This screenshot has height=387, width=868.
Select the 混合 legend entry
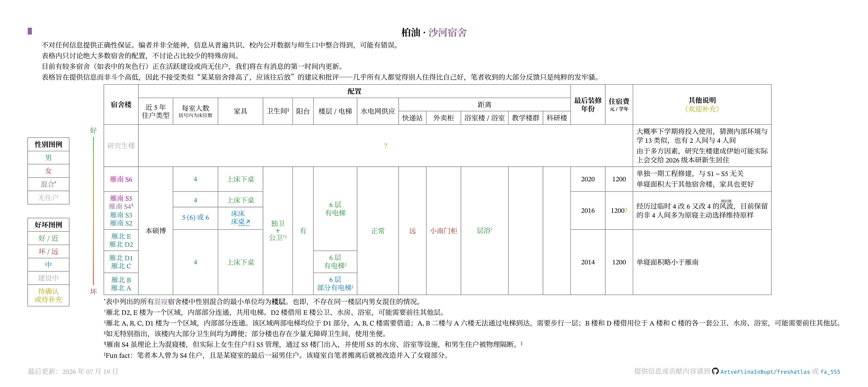coord(48,184)
